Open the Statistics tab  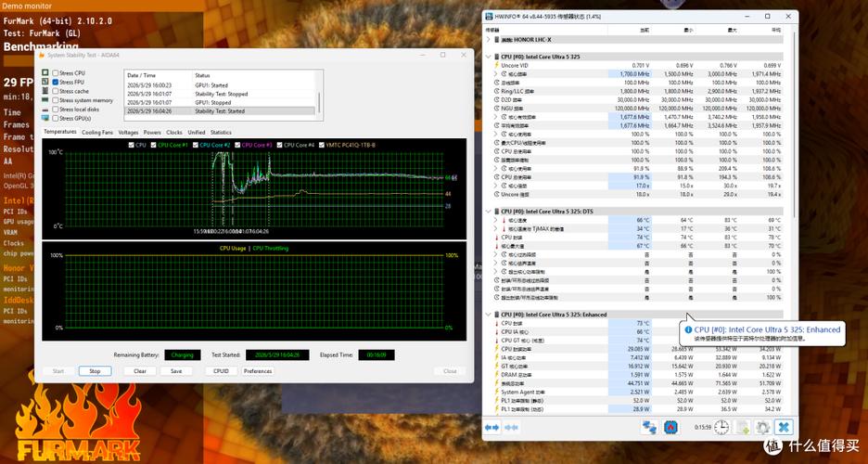[221, 133]
